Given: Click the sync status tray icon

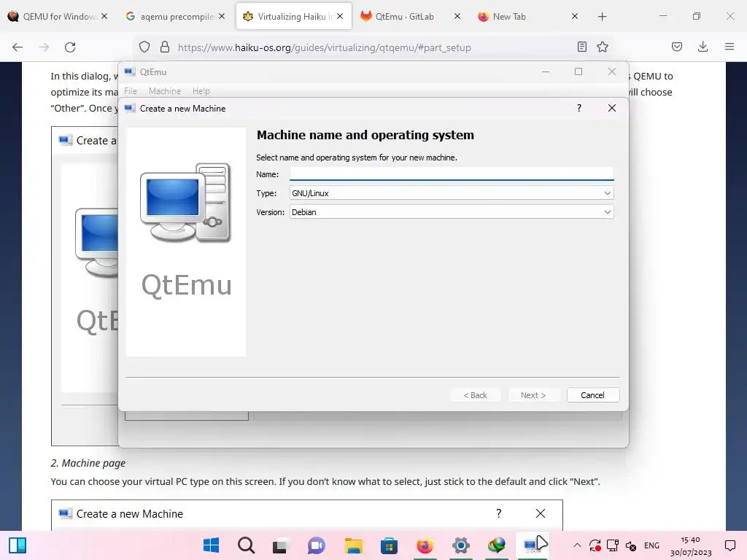Looking at the screenshot, I should 595,545.
